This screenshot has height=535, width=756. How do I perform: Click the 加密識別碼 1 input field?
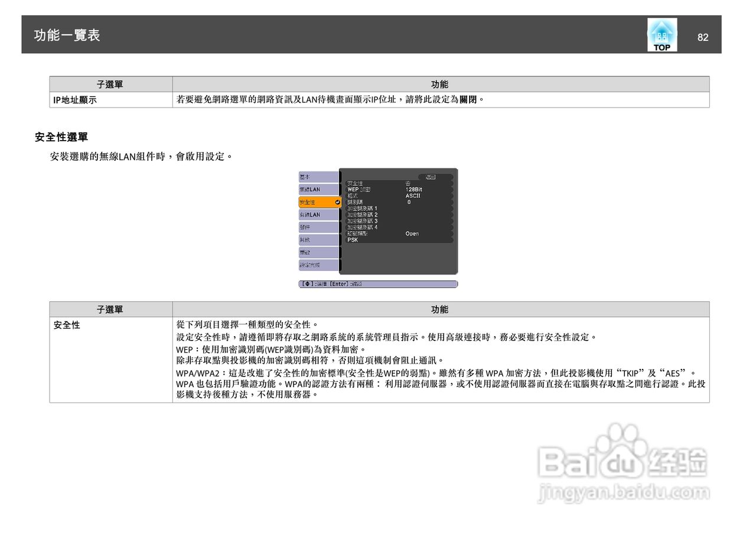[x=361, y=208]
